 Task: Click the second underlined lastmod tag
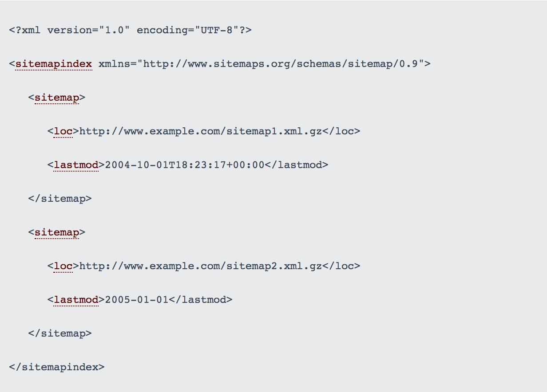(x=76, y=300)
